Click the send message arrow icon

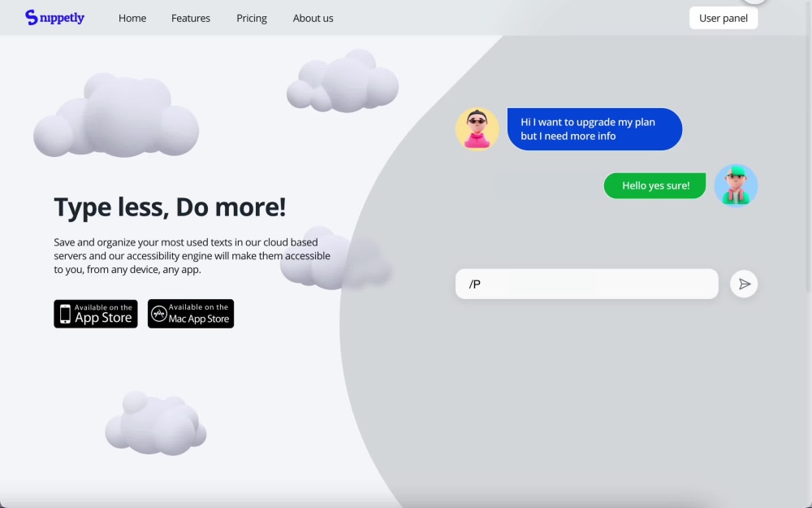744,284
